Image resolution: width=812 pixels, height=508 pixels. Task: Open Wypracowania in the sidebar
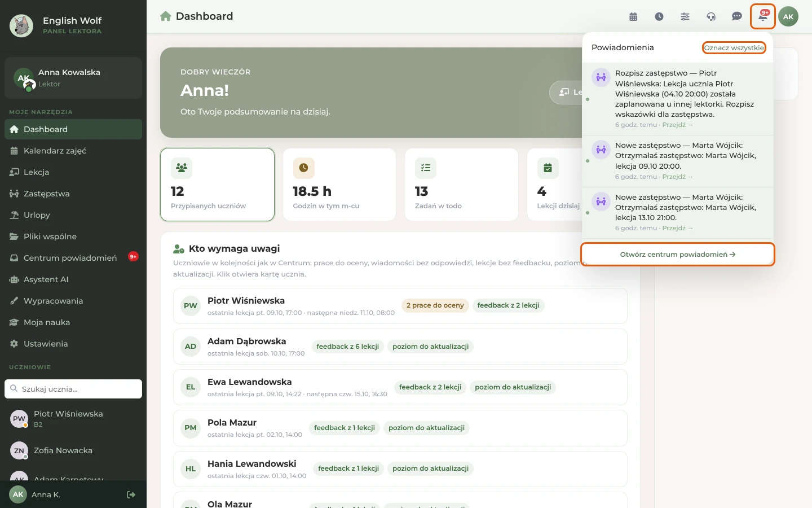click(73, 301)
